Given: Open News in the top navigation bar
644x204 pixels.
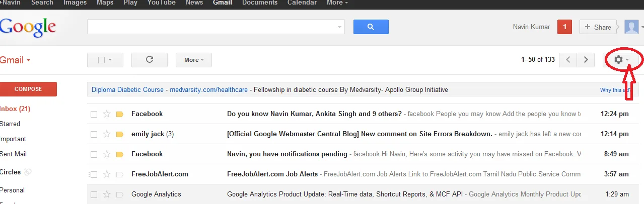Looking at the screenshot, I should click(x=194, y=3).
